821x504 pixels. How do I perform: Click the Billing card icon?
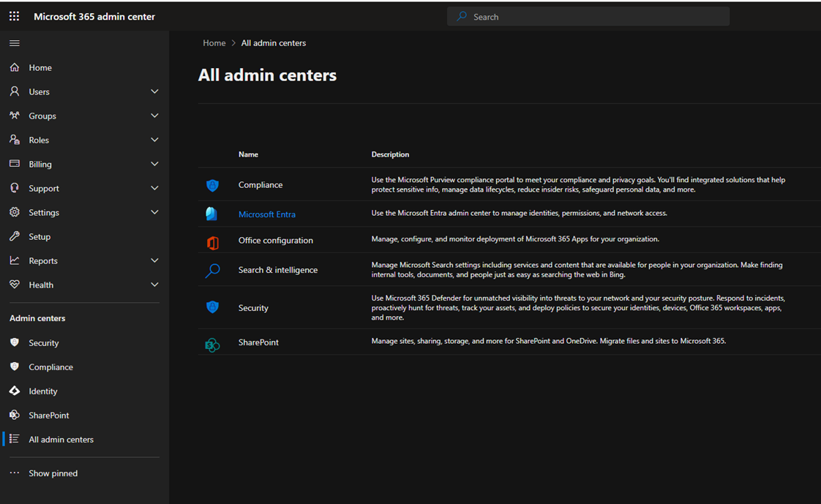(15, 164)
